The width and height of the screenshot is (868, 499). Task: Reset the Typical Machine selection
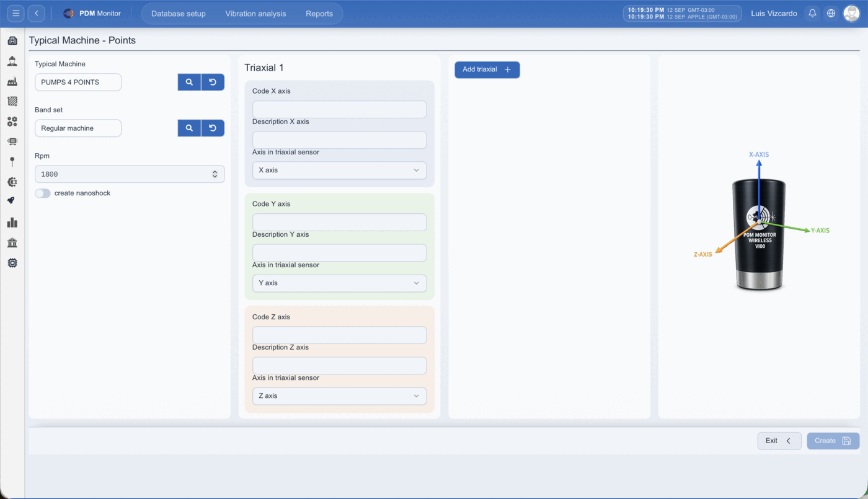click(213, 82)
